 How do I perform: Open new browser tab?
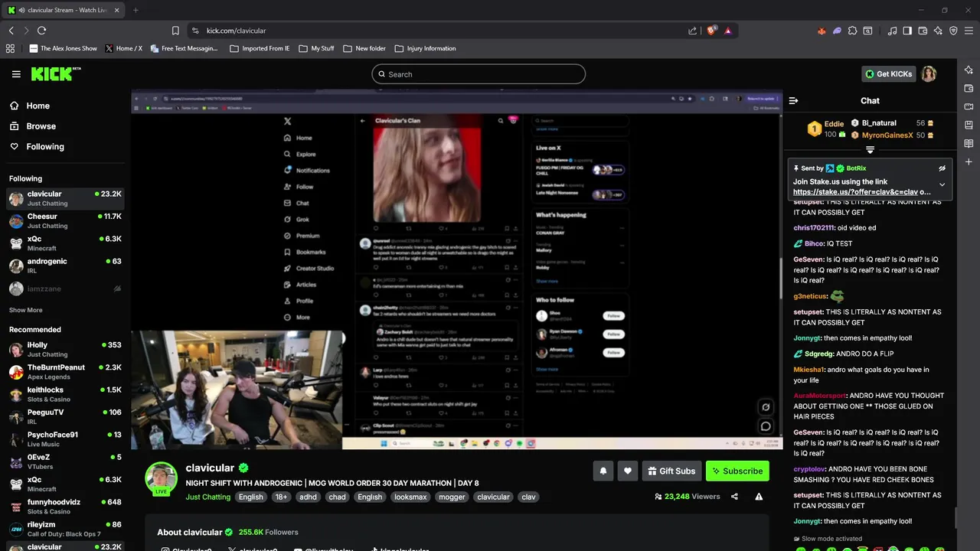[136, 10]
